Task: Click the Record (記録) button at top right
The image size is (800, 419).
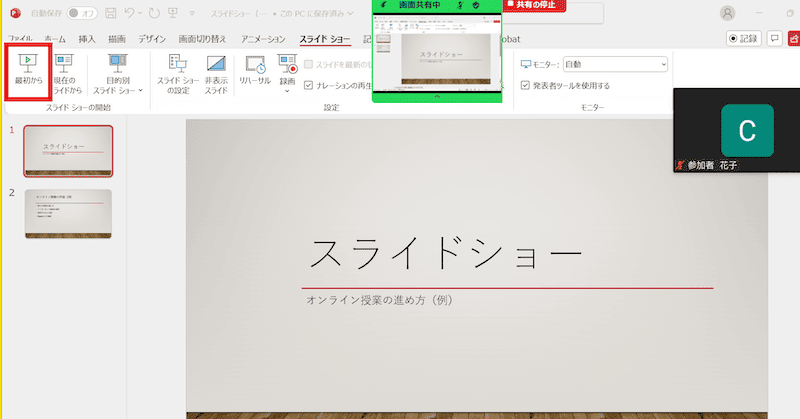Action: (745, 39)
